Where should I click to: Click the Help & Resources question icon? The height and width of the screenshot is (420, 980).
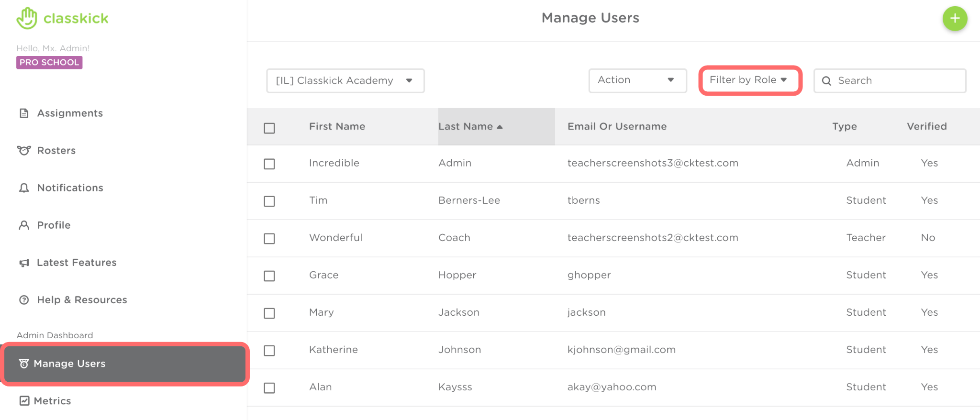24,300
